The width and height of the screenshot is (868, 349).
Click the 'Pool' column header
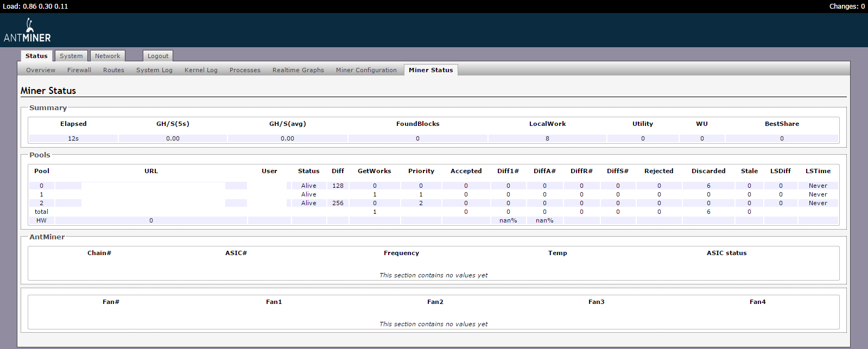[42, 171]
